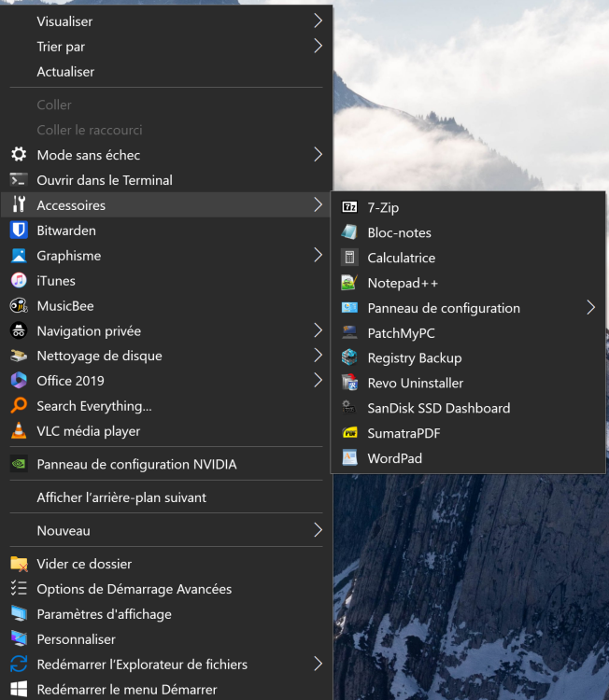Expand the Redémarrer l'Explorateur de fichiers chevron
609x700 pixels.
click(318, 664)
